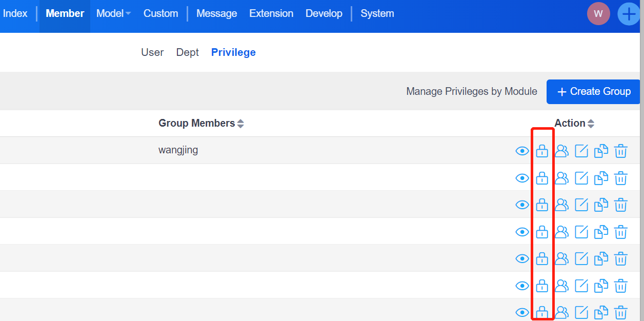Switch to the User tab
The image size is (644, 321).
(x=152, y=52)
